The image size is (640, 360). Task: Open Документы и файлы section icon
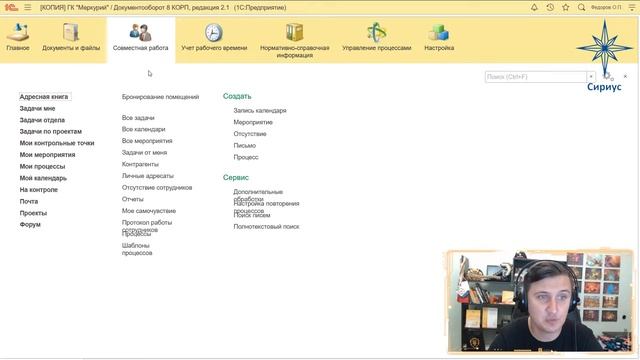tap(71, 33)
